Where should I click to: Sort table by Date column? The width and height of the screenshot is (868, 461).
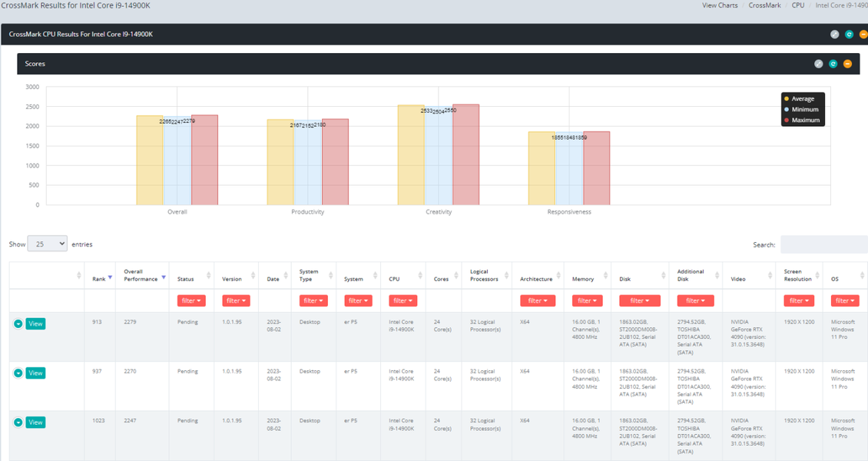(x=275, y=276)
